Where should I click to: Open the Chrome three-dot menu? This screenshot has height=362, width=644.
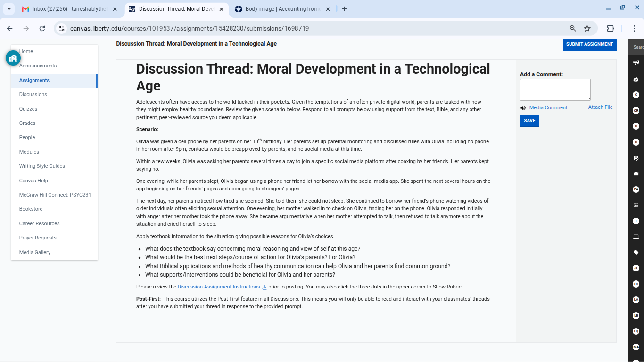click(x=635, y=28)
